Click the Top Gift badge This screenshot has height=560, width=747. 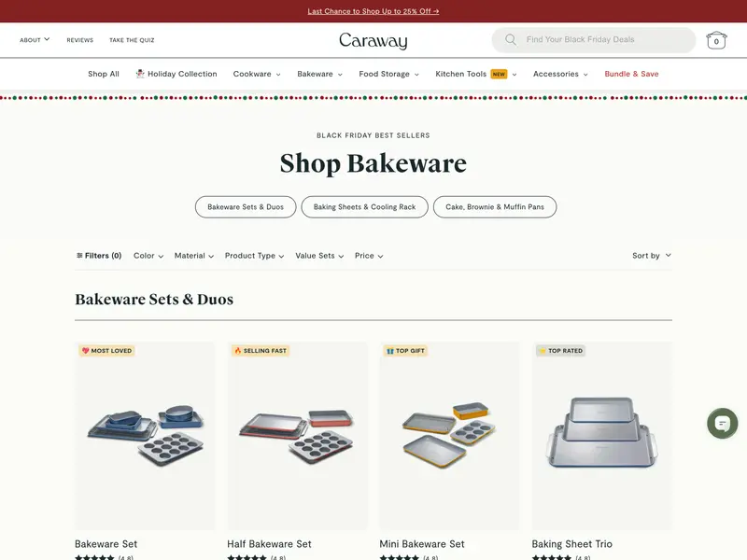405,351
